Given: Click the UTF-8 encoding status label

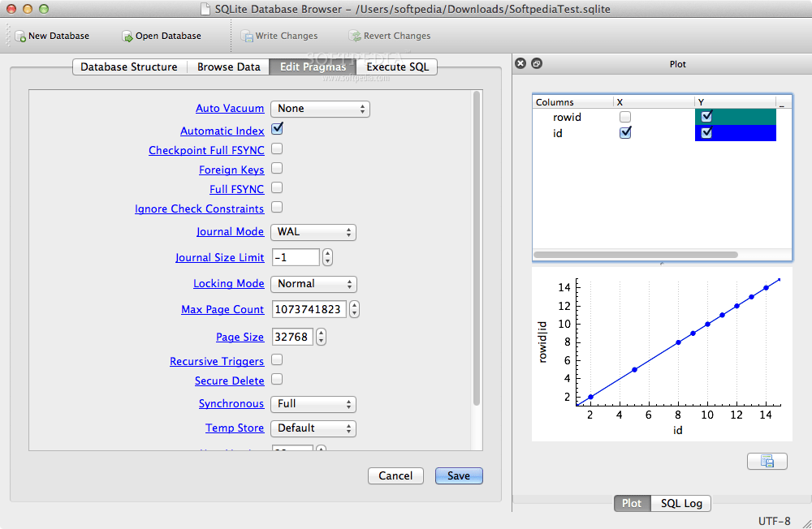Looking at the screenshot, I should coord(774,521).
